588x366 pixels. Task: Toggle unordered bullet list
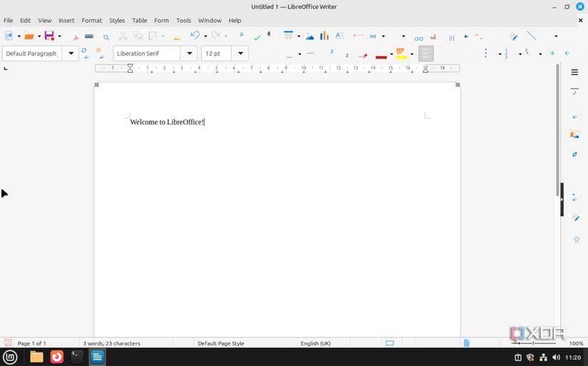[486, 53]
